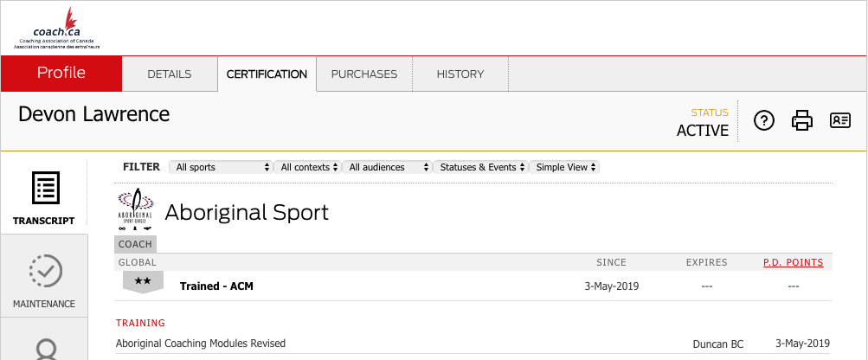The image size is (868, 360).
Task: Open the All sports filter dropdown
Action: [x=221, y=167]
